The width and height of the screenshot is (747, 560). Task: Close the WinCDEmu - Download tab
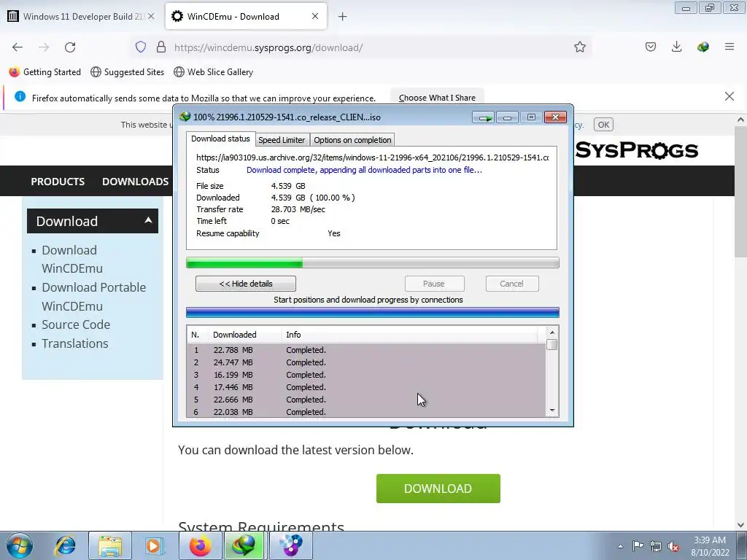point(315,16)
